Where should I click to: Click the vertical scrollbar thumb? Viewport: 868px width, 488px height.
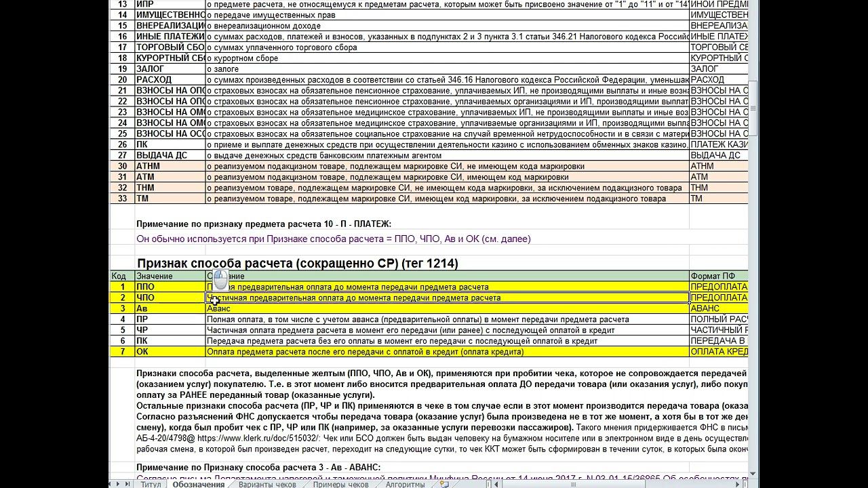point(753,107)
